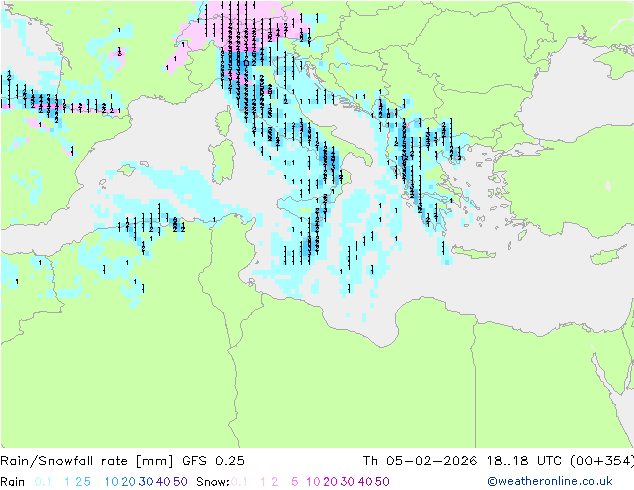
Task: Click the island of Sardinia on the map
Action: pos(223,162)
